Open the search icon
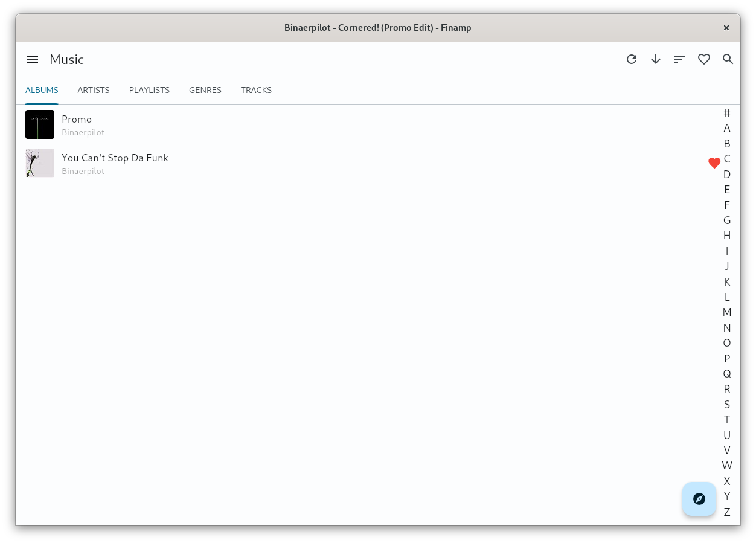Image resolution: width=756 pixels, height=543 pixels. [x=728, y=59]
